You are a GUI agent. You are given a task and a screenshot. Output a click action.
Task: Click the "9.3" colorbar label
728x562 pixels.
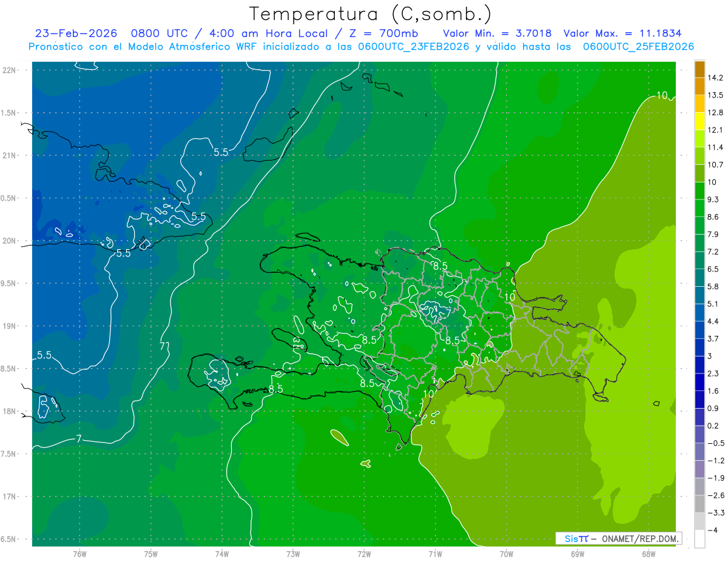click(713, 199)
